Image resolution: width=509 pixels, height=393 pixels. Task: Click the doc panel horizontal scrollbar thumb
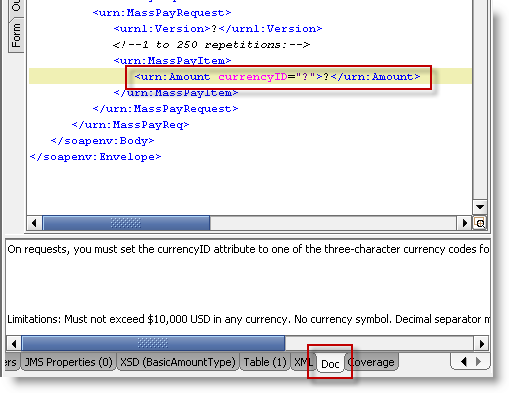(x=153, y=343)
